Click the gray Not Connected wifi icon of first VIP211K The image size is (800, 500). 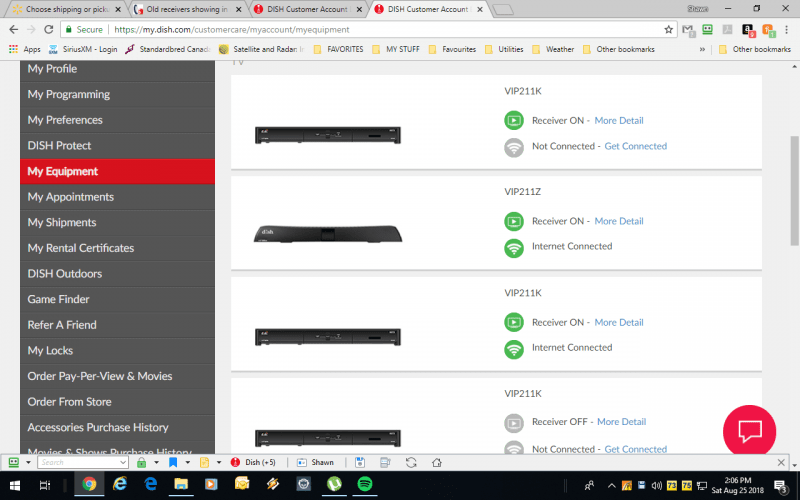(514, 147)
